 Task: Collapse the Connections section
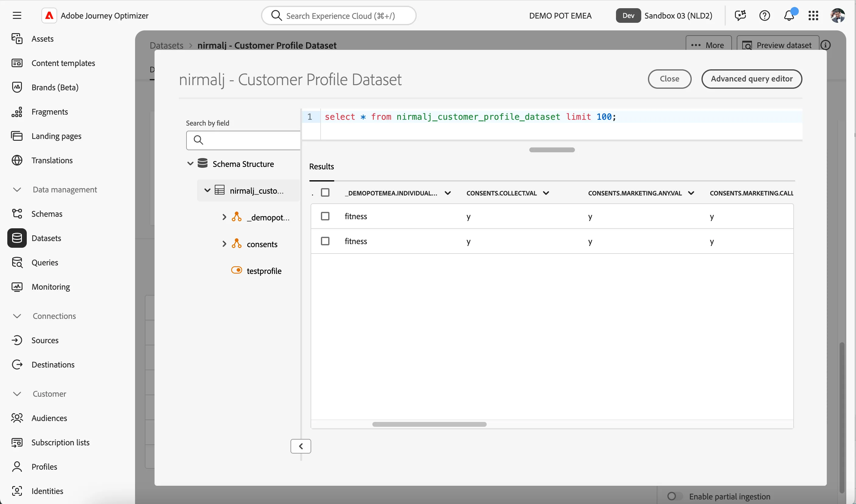pos(17,316)
